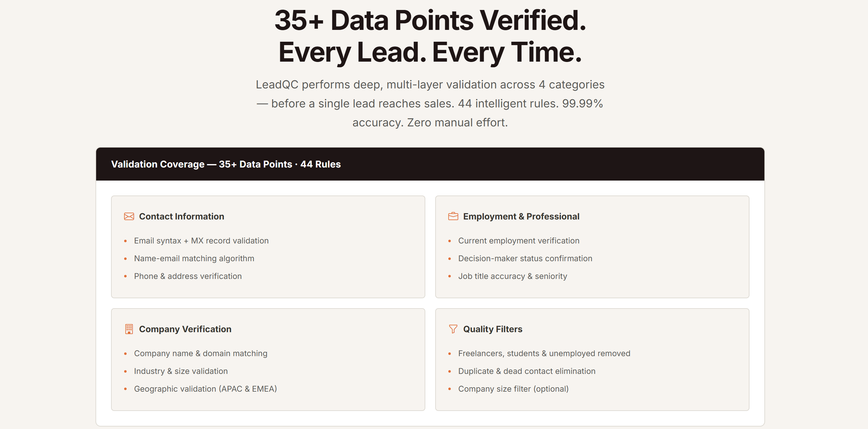Image resolution: width=868 pixels, height=429 pixels.
Task: Click Company size filter (optional) item
Action: pyautogui.click(x=513, y=389)
